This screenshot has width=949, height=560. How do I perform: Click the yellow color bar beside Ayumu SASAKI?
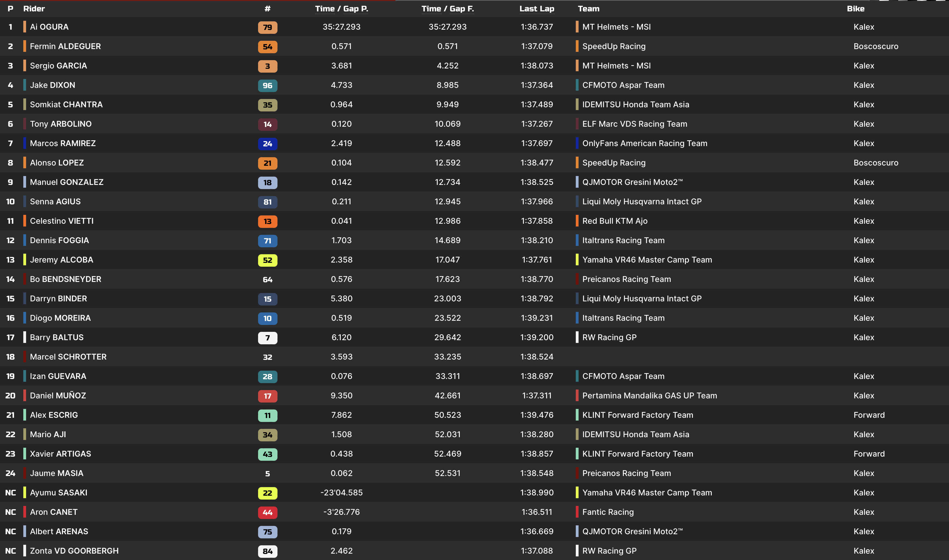24,492
